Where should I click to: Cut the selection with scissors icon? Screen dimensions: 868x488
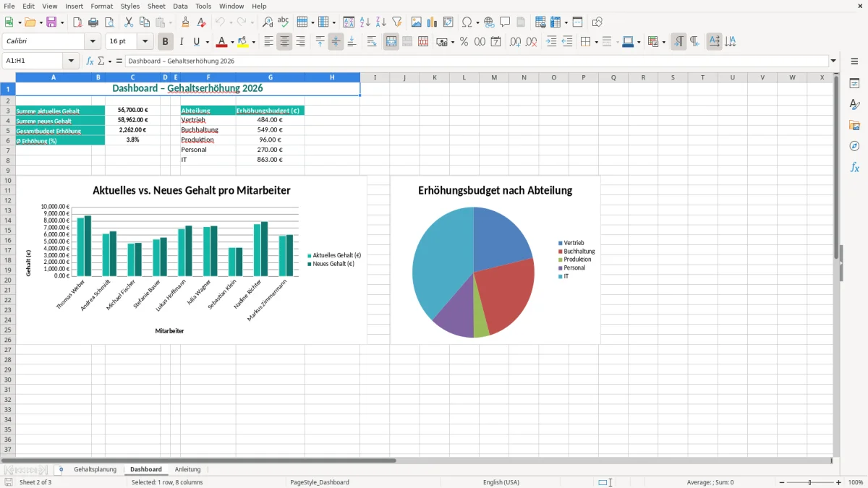click(x=129, y=22)
